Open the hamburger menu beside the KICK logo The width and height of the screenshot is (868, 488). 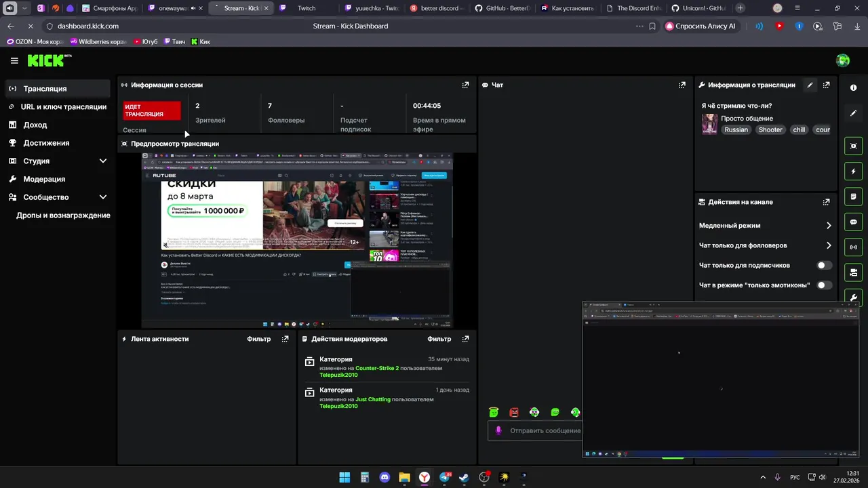(x=14, y=60)
